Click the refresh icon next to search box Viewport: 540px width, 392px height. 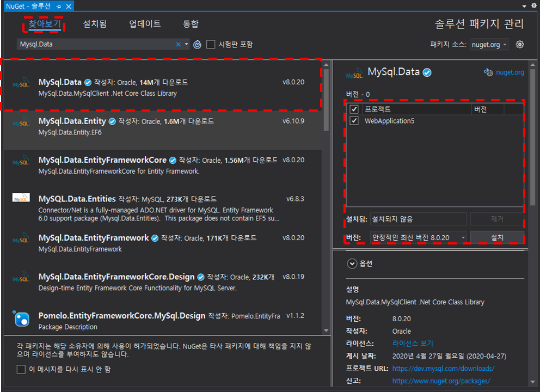click(198, 45)
